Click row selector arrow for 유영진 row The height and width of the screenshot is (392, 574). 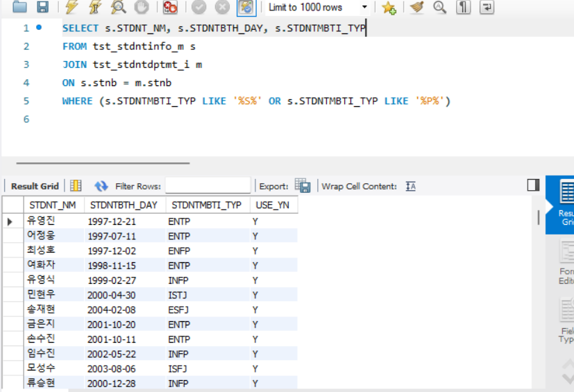(x=10, y=221)
